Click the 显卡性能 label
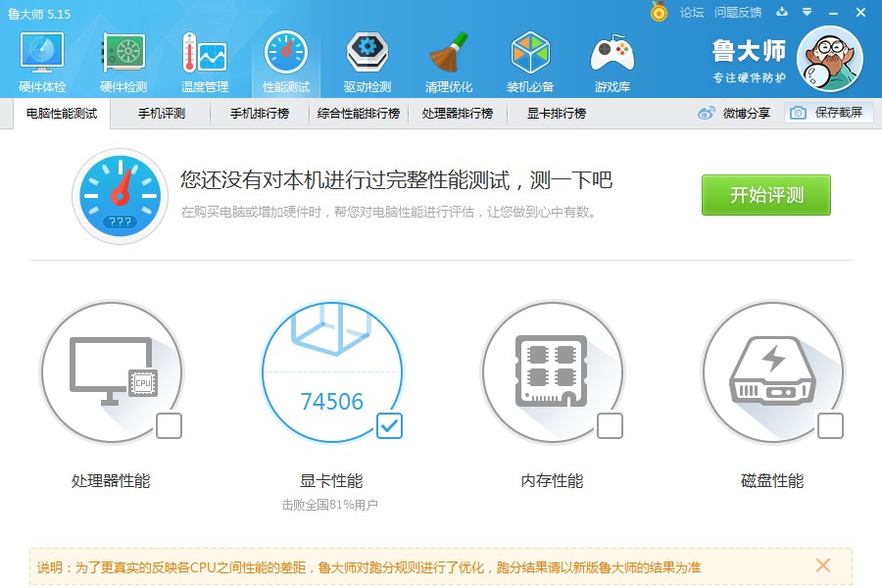The image size is (882, 588). tap(331, 480)
